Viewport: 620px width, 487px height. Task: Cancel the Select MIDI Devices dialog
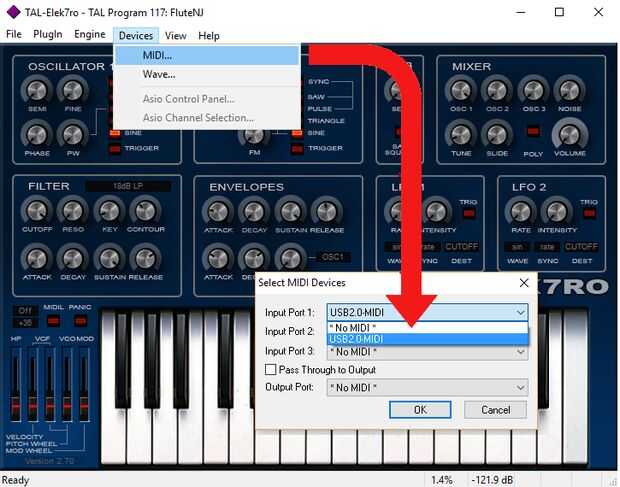pos(495,410)
